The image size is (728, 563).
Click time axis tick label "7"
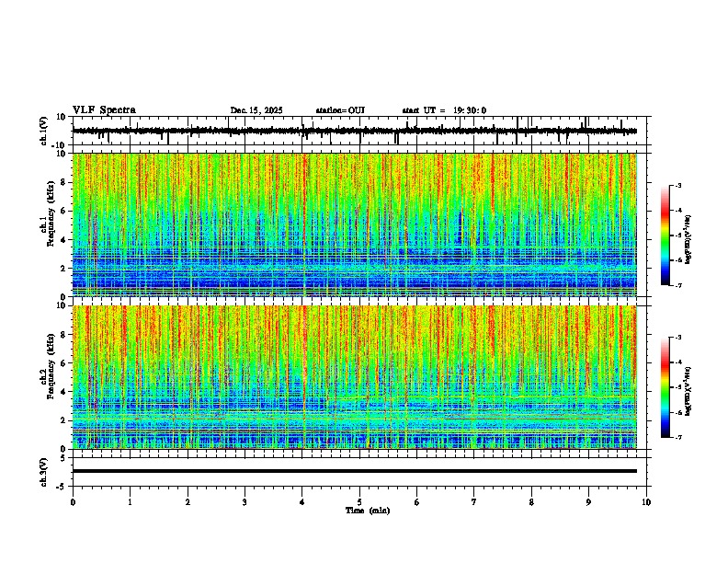474,502
